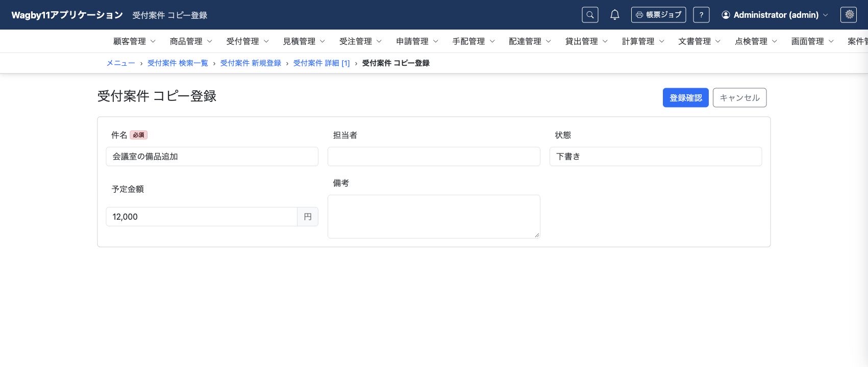The image size is (868, 367).
Task: Focus the 予定金額 amount field
Action: tap(202, 217)
